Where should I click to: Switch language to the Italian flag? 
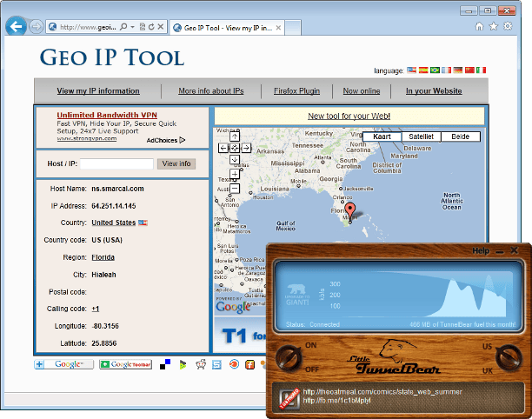coord(481,70)
